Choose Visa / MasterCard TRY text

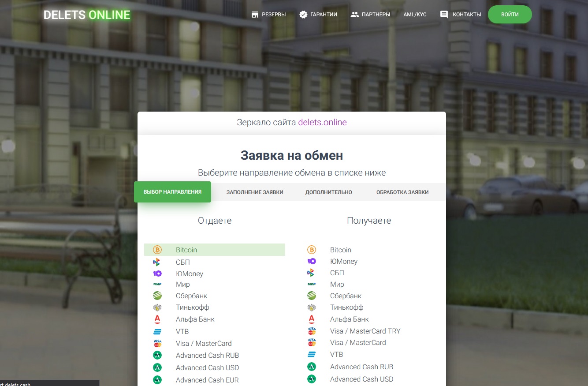tap(365, 331)
